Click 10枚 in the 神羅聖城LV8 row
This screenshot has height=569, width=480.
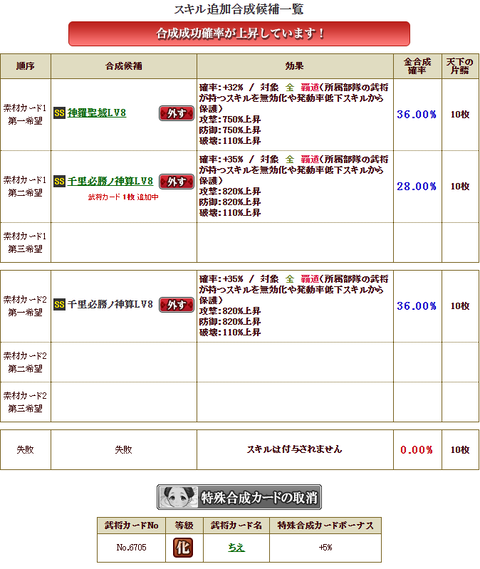(460, 115)
